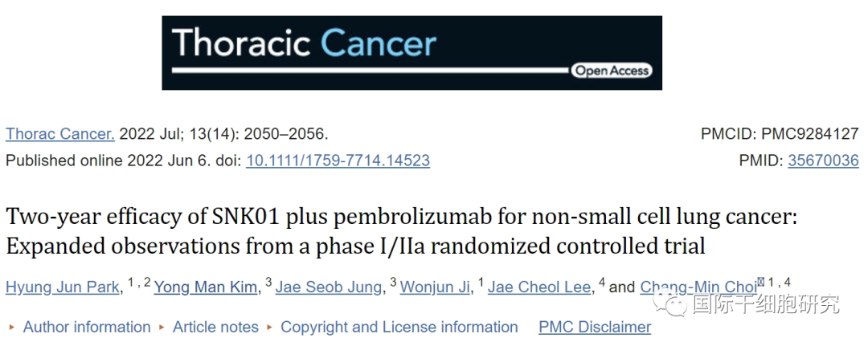Click the envelope icon beside Chang-Min Choi

pos(762,282)
